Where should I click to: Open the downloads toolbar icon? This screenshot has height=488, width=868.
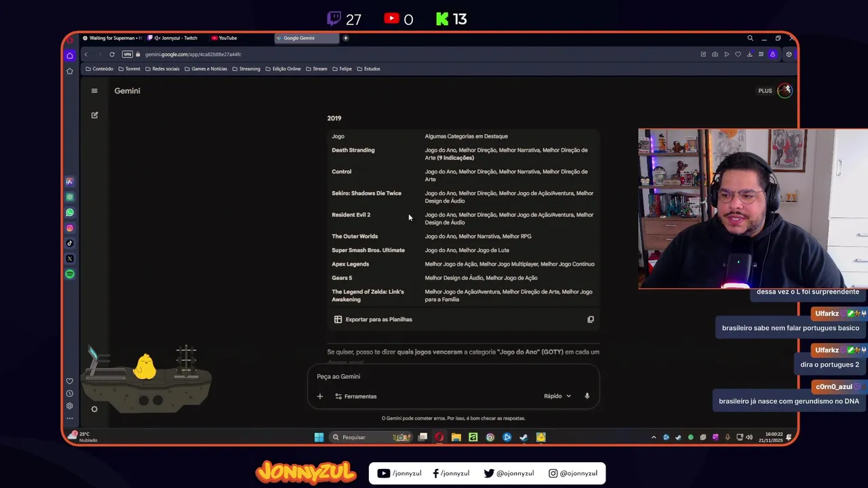tap(749, 54)
